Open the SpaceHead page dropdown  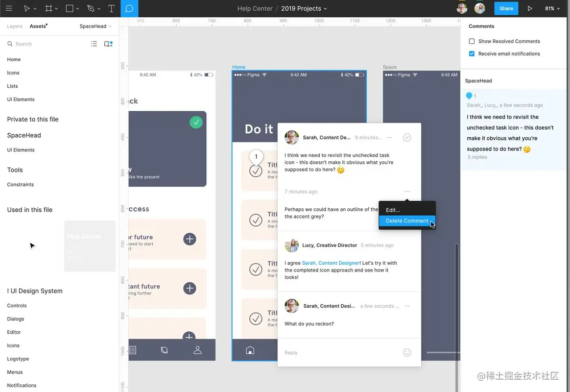pyautogui.click(x=95, y=26)
